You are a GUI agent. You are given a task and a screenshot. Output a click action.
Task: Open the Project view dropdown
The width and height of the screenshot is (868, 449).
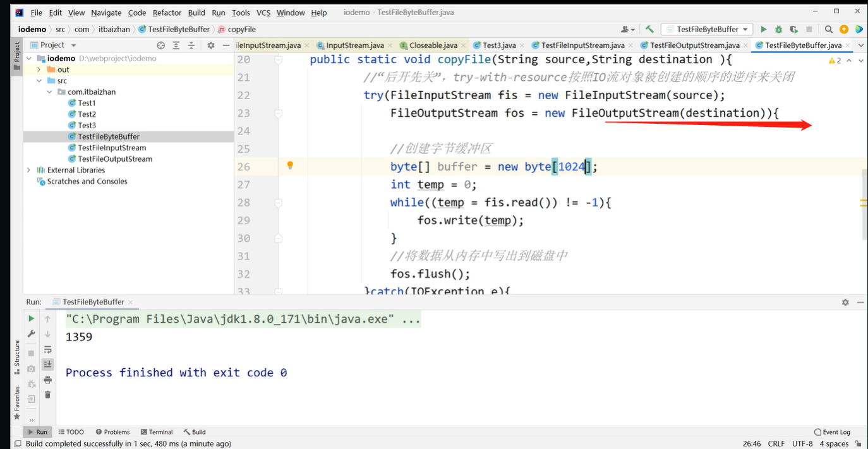73,45
